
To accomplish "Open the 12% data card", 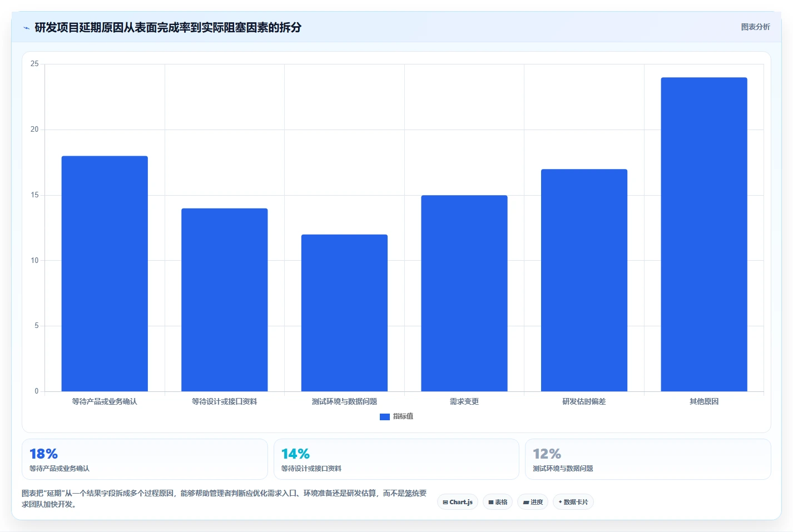I will pos(648,459).
